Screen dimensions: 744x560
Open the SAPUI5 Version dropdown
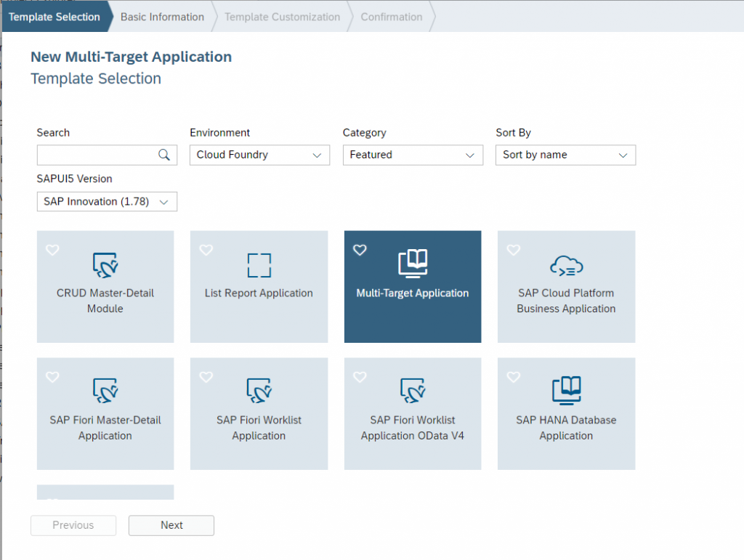(107, 201)
